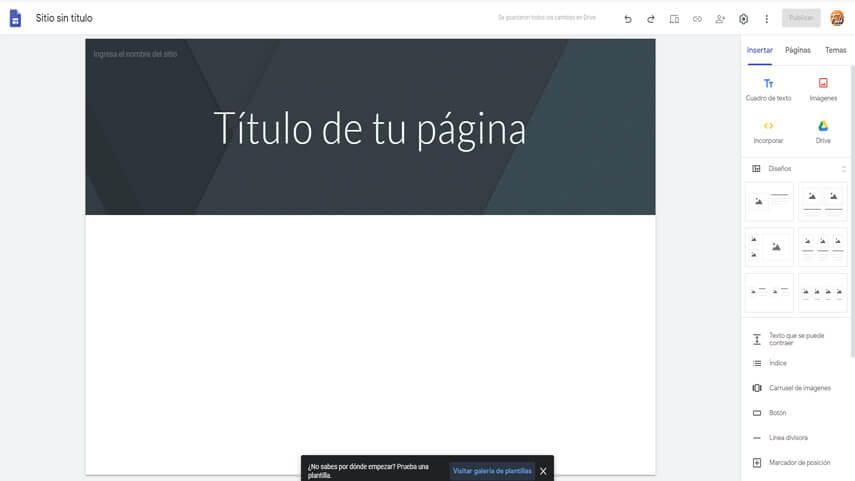
Task: Click Visitar galería de plantillas link
Action: click(x=492, y=470)
